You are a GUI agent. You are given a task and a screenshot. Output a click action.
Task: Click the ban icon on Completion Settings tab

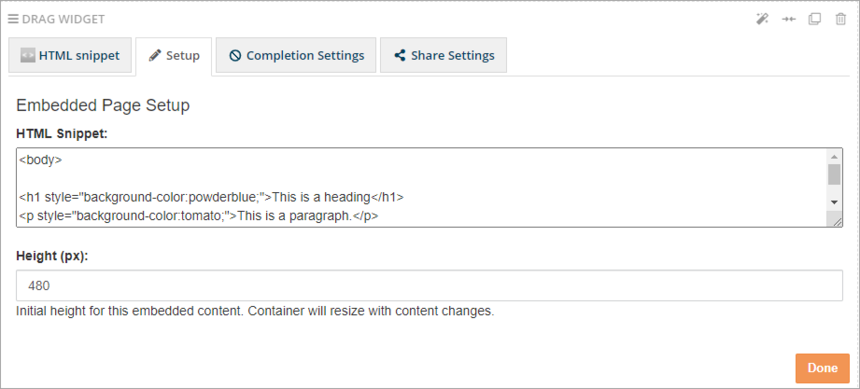(235, 55)
